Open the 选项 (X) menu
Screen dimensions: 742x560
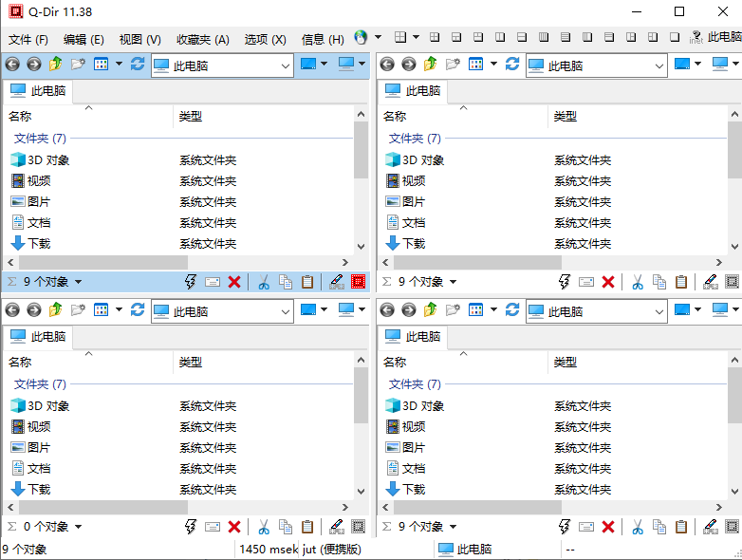pos(266,39)
